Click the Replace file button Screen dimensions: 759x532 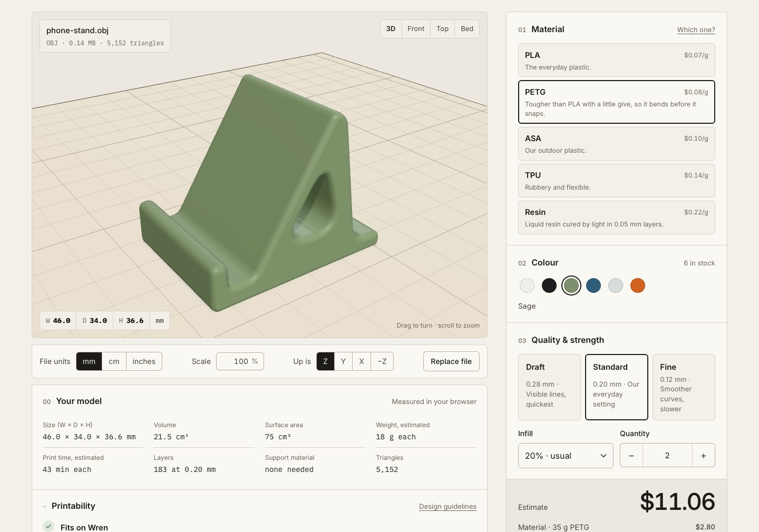pyautogui.click(x=451, y=361)
